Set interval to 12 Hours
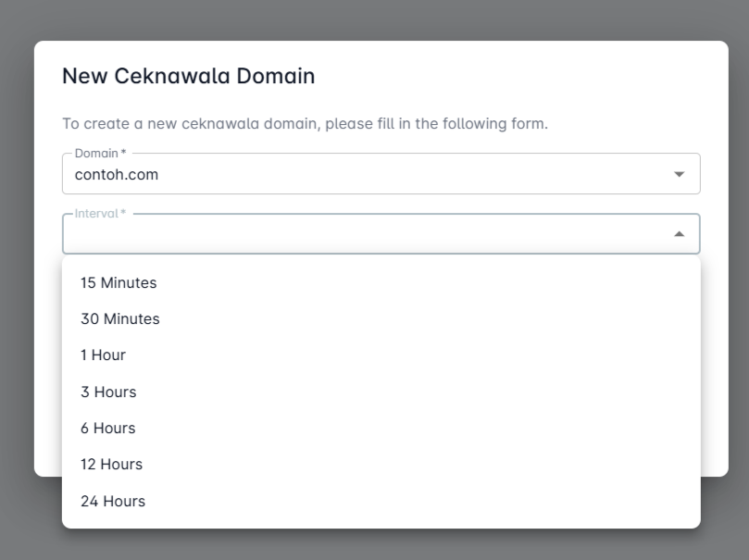Image resolution: width=749 pixels, height=560 pixels. click(x=111, y=465)
